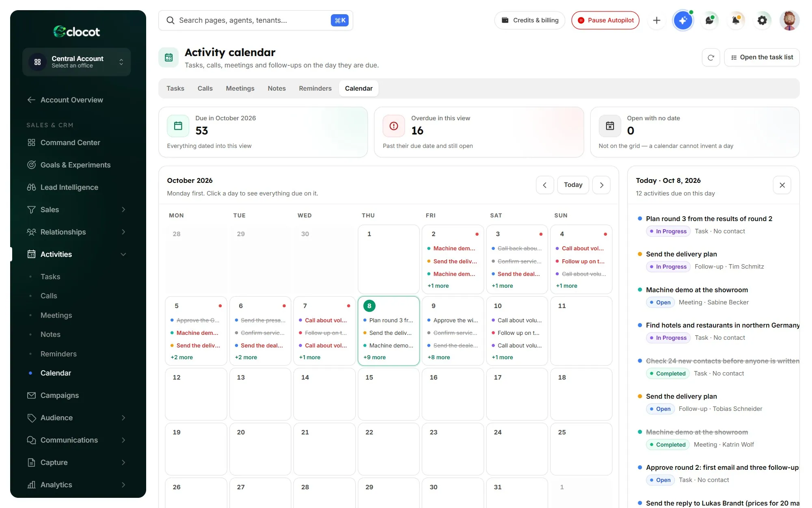Open the chat messages icon
The width and height of the screenshot is (812, 508).
[709, 20]
